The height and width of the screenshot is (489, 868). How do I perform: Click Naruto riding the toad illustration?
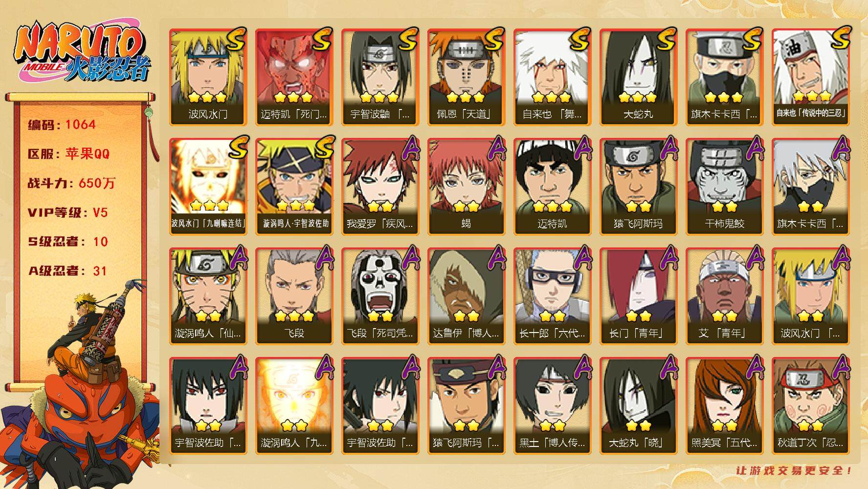click(x=81, y=383)
